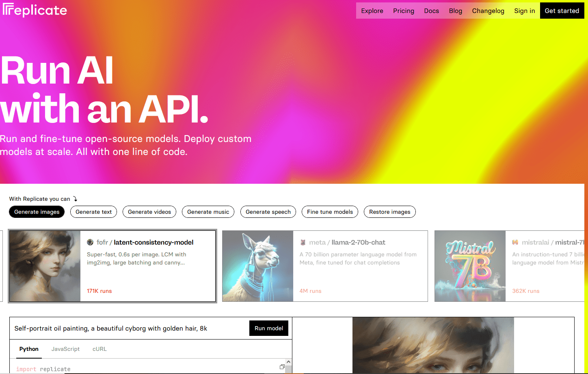
Task: Click the "Super-fast, 0.6s per image" description
Action: coord(136,258)
